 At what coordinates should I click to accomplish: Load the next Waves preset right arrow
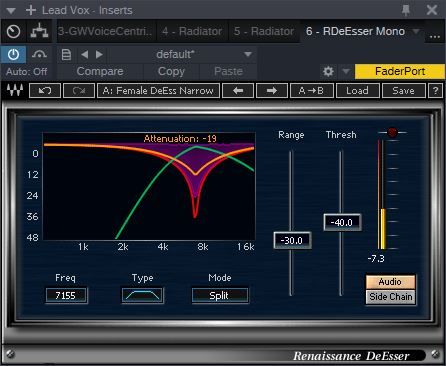click(272, 90)
